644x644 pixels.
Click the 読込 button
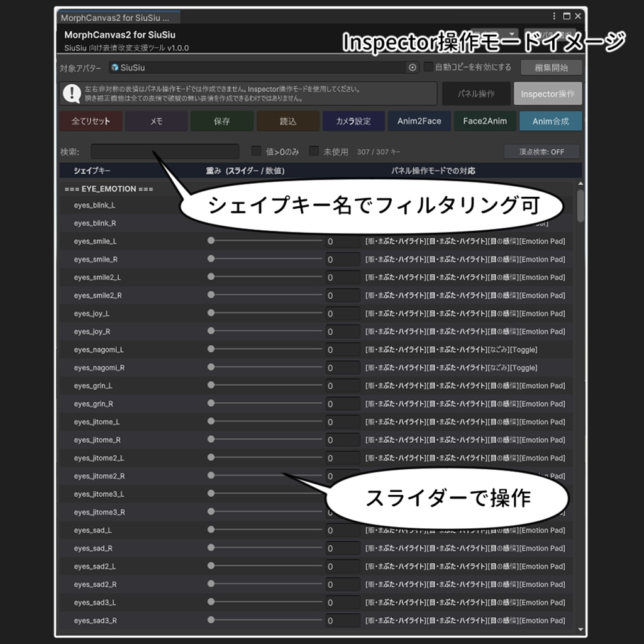tap(288, 121)
